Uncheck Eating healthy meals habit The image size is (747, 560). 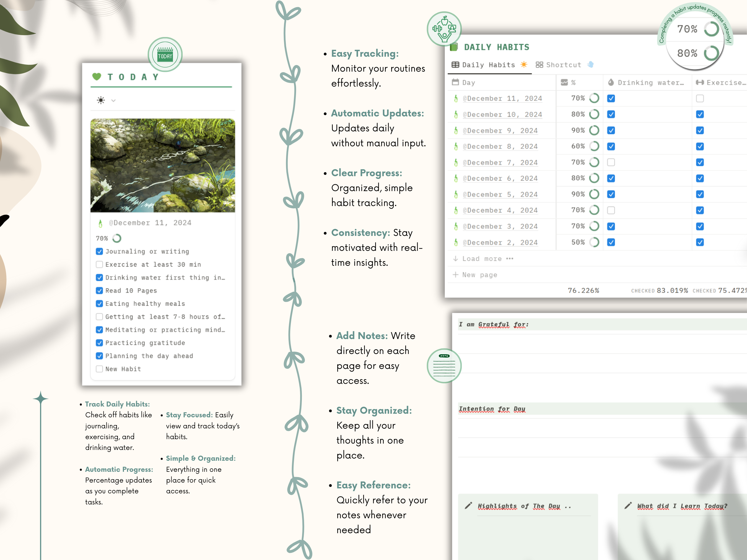pos(99,303)
